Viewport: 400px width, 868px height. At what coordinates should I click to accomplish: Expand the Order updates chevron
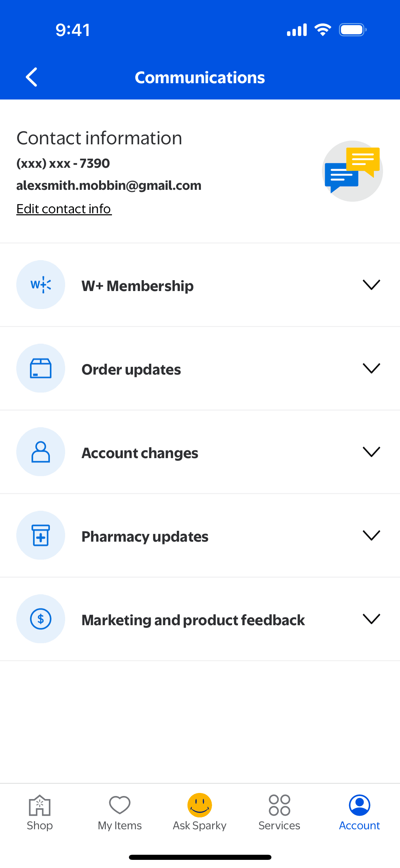[371, 368]
